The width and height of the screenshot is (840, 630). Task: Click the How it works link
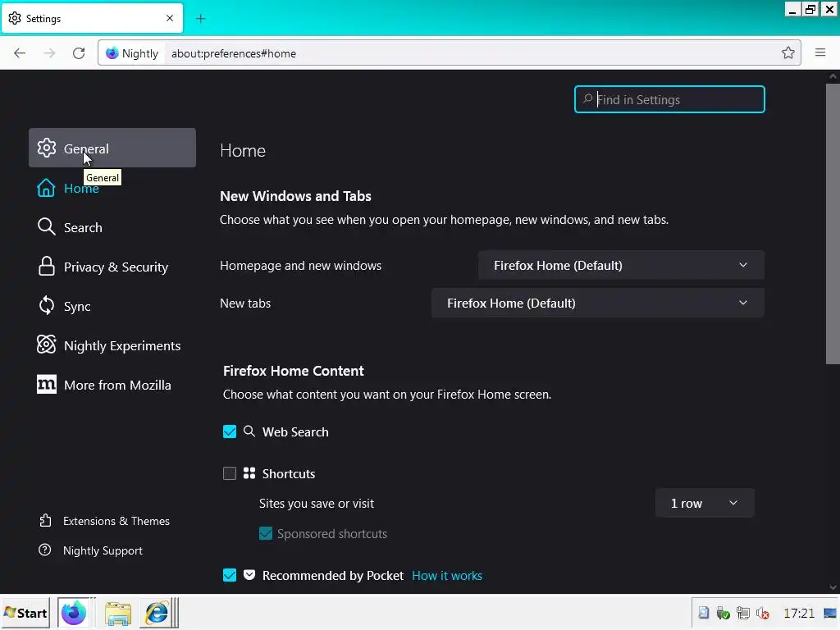pyautogui.click(x=447, y=575)
